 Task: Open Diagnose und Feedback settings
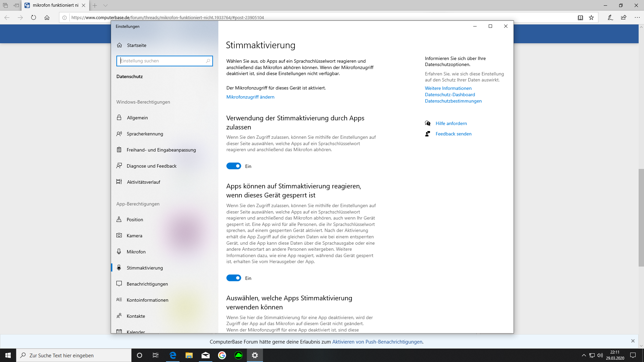tap(151, 166)
